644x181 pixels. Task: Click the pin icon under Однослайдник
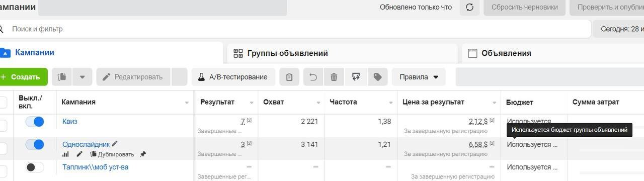(x=143, y=154)
